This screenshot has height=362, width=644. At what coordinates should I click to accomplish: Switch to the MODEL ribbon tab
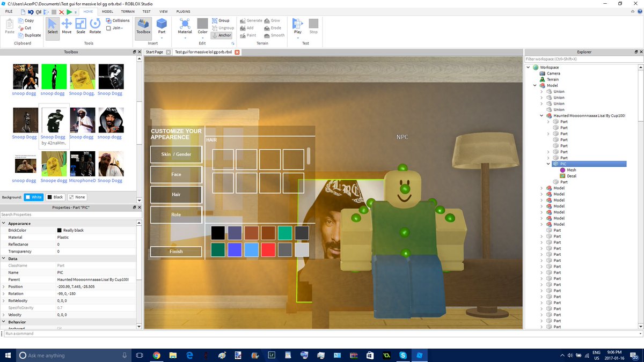107,11
